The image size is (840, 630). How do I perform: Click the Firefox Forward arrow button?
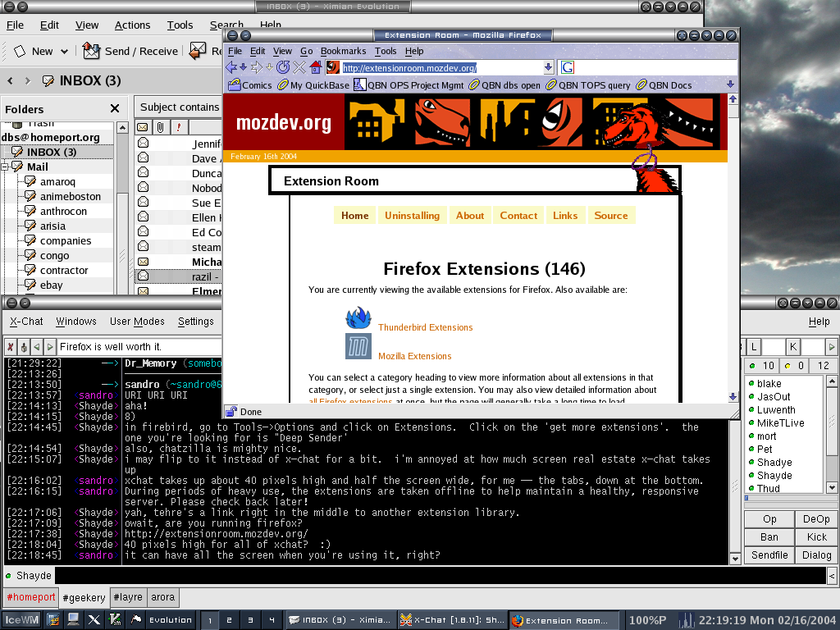(x=257, y=67)
